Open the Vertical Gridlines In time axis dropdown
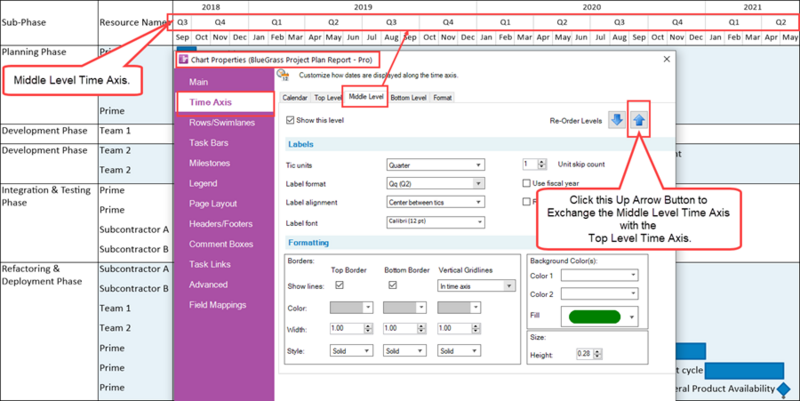The width and height of the screenshot is (800, 401). point(476,286)
